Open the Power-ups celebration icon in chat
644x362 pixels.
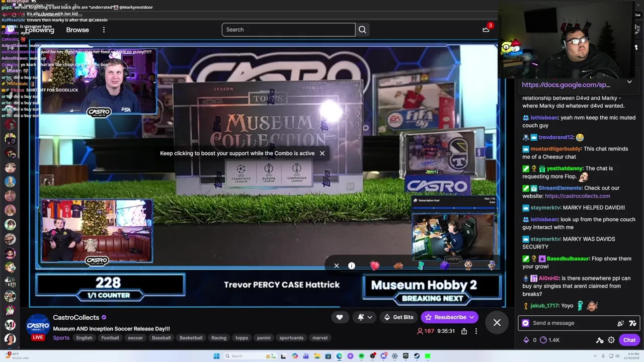621,323
